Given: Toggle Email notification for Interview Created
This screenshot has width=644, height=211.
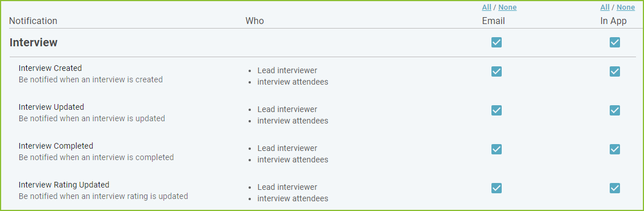Looking at the screenshot, I should [x=496, y=71].
